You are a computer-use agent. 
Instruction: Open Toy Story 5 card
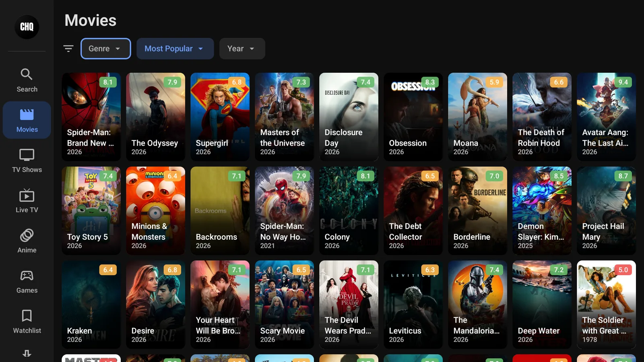click(91, 211)
